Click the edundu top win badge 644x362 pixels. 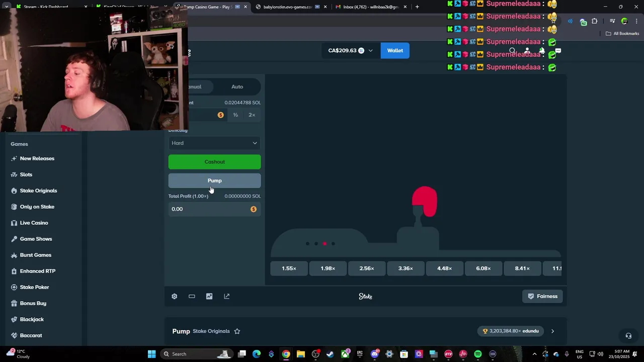[x=511, y=331]
